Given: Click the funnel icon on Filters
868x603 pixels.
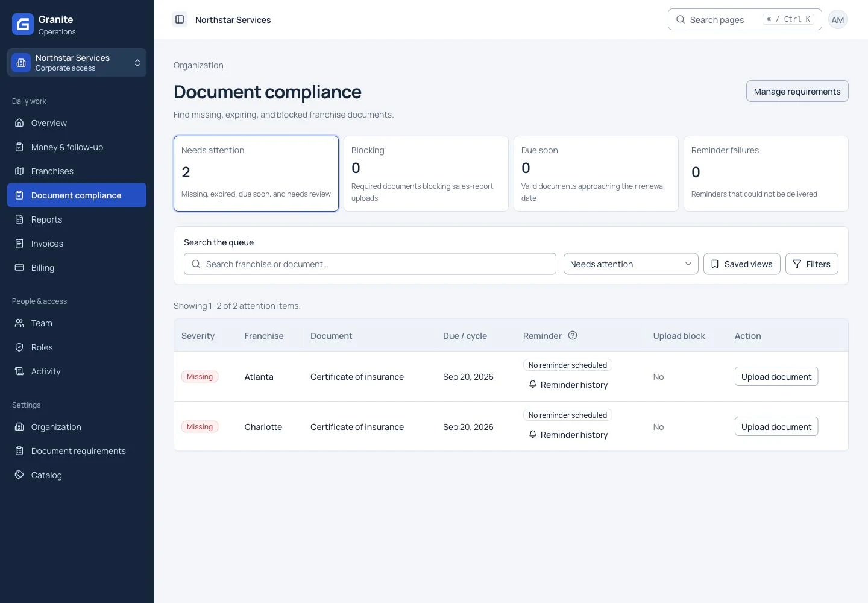Looking at the screenshot, I should pos(797,264).
